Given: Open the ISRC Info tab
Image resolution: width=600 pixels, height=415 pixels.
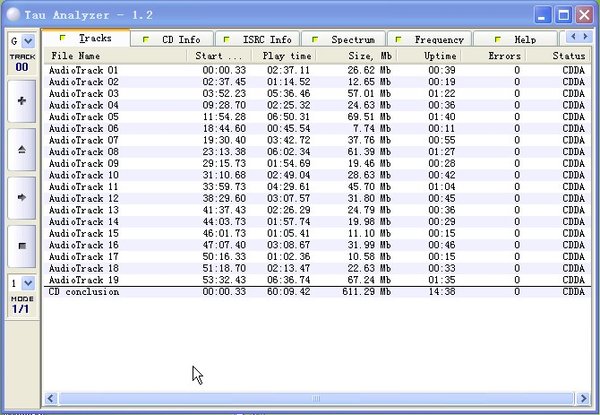Looking at the screenshot, I should (258, 40).
